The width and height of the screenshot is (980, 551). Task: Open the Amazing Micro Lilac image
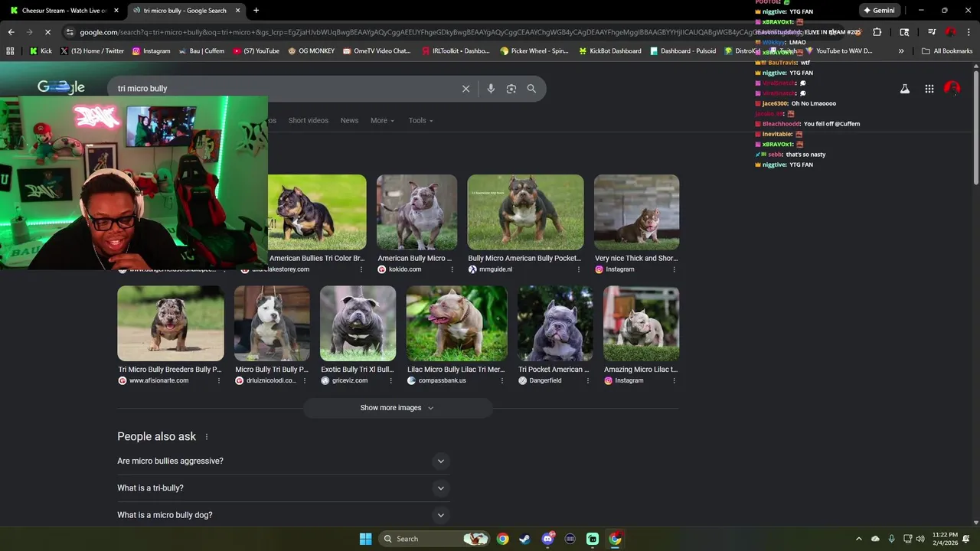(x=641, y=324)
